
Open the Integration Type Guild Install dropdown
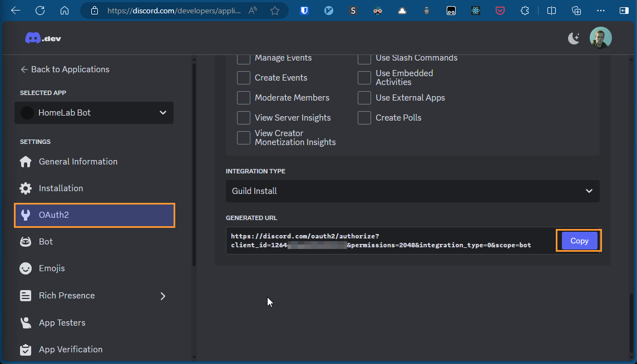[412, 191]
